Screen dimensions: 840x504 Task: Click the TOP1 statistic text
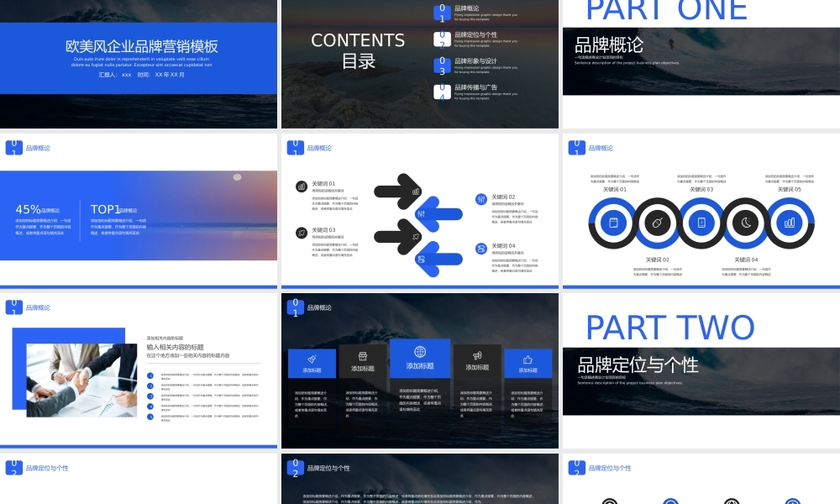[105, 209]
